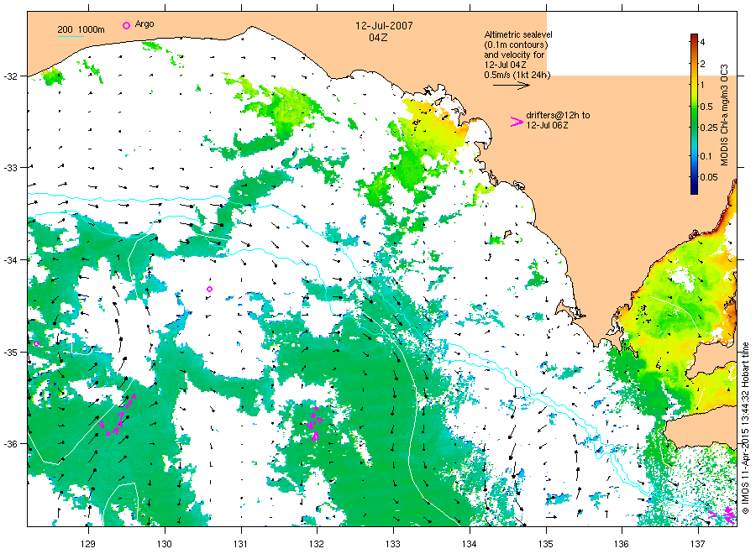Click the colorbar value 0.25
This screenshot has width=756, height=554.
click(x=709, y=128)
